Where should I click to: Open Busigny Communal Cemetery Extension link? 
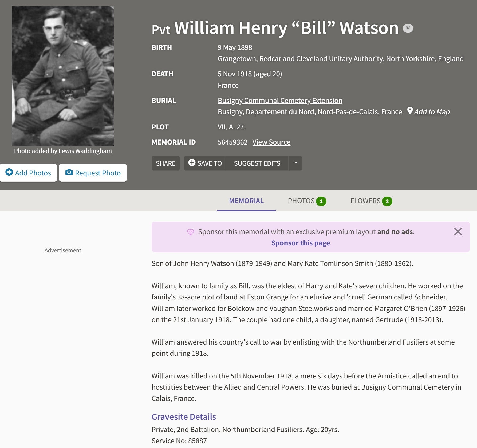point(280,101)
